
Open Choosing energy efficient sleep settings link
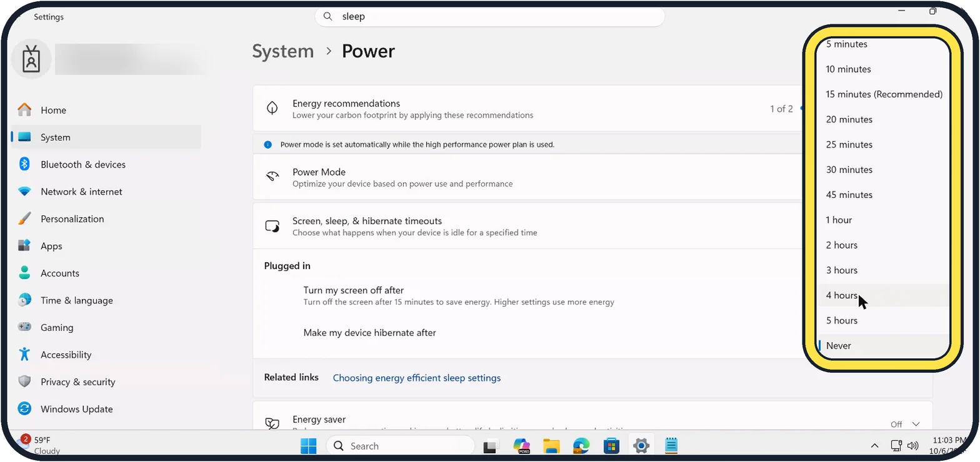417,378
